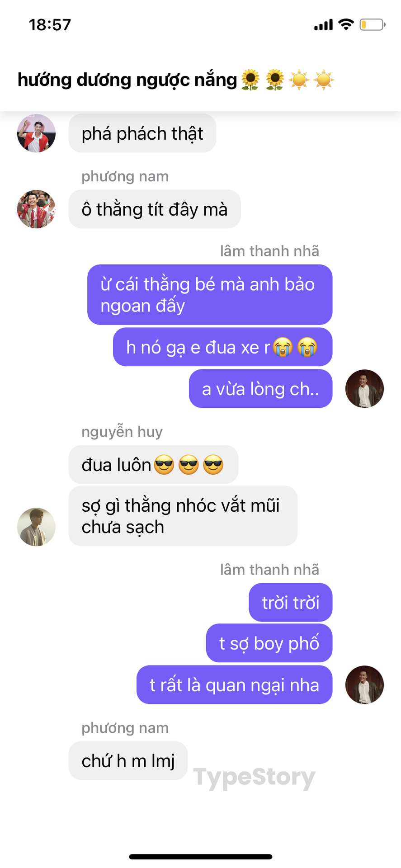Open phương nam's avatar near 'ô thằng tít'
The image size is (401, 868).
click(36, 209)
